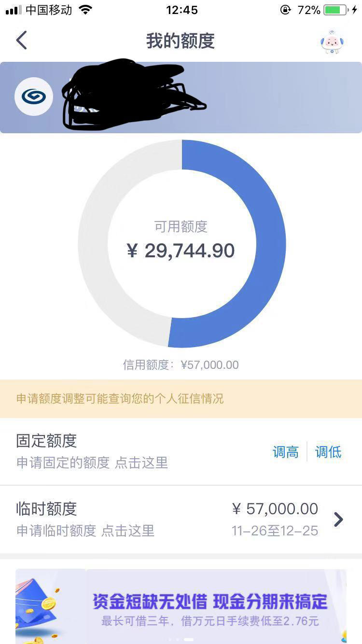This screenshot has width=362, height=644.
Task: Tap the credit inquiry notice bar
Action: [x=181, y=399]
